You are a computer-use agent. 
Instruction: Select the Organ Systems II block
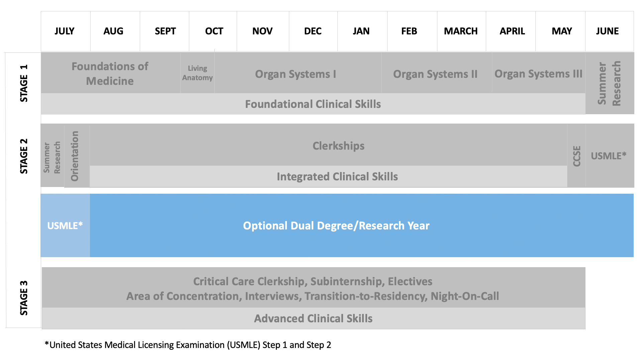click(435, 74)
